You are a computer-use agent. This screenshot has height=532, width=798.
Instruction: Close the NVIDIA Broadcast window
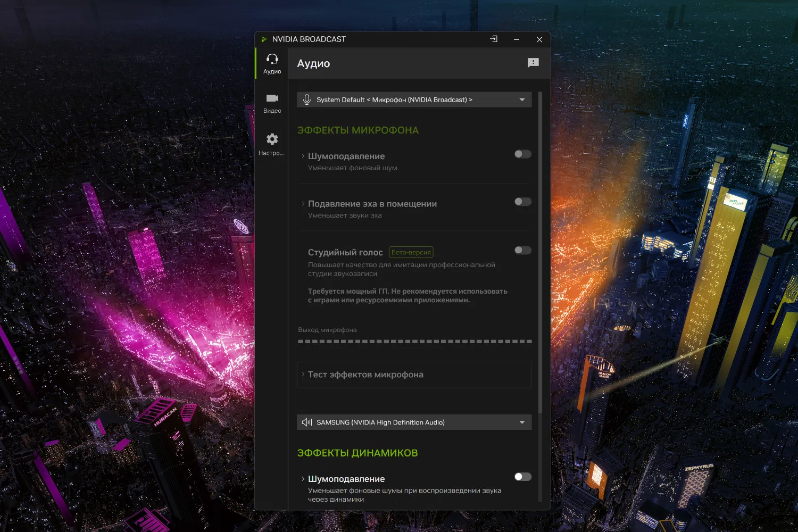pos(539,39)
